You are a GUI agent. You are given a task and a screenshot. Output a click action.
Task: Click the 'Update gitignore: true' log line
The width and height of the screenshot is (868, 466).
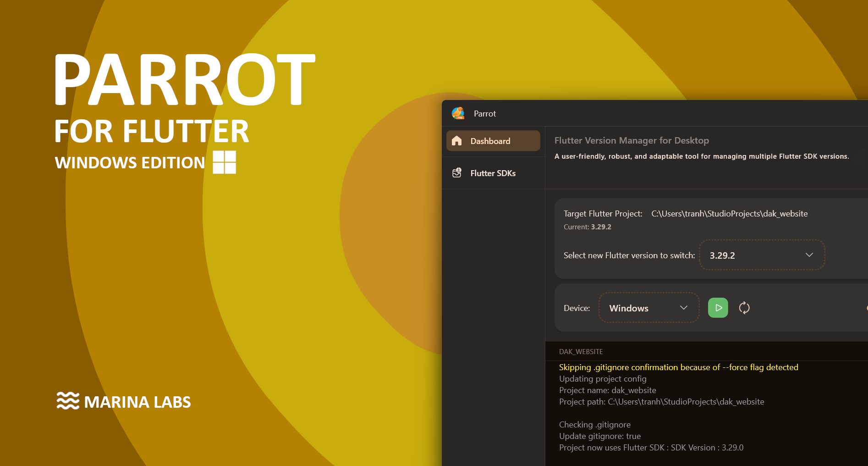(600, 436)
